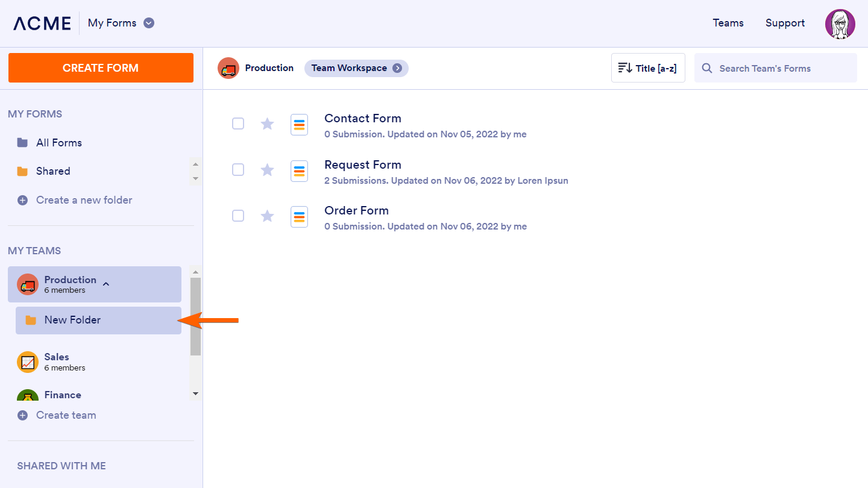Open the Title [a-z] sort dropdown
Image resolution: width=868 pixels, height=488 pixels.
(648, 68)
